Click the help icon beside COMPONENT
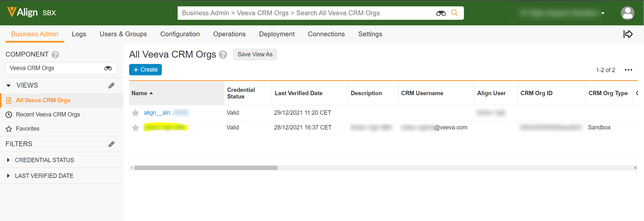The width and height of the screenshot is (644, 221). 55,55
